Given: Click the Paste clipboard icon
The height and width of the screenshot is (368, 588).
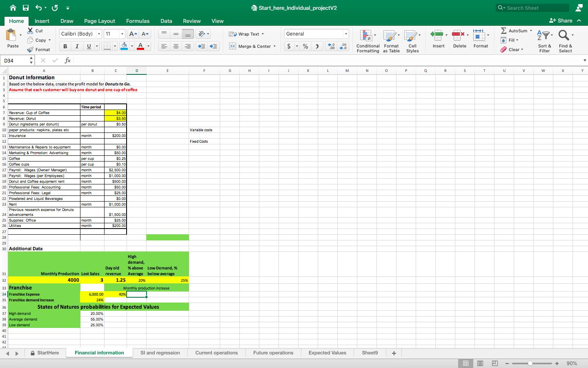Looking at the screenshot, I should (11, 36).
